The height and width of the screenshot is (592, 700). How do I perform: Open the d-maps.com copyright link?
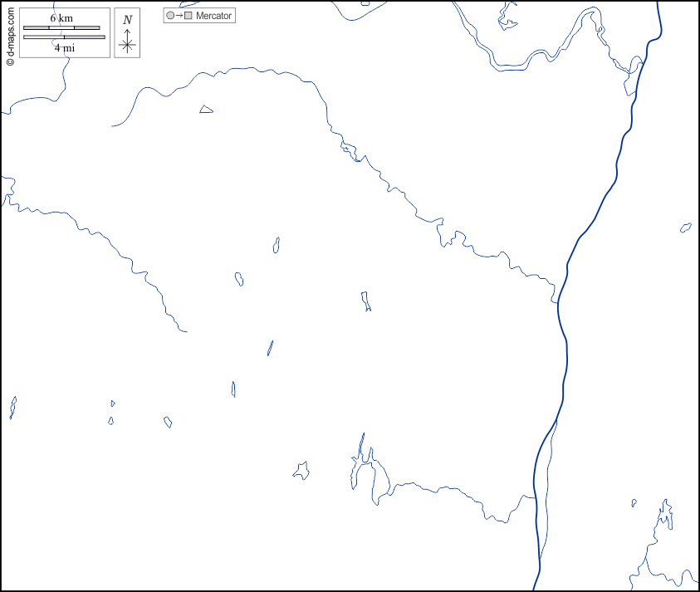tap(10, 33)
